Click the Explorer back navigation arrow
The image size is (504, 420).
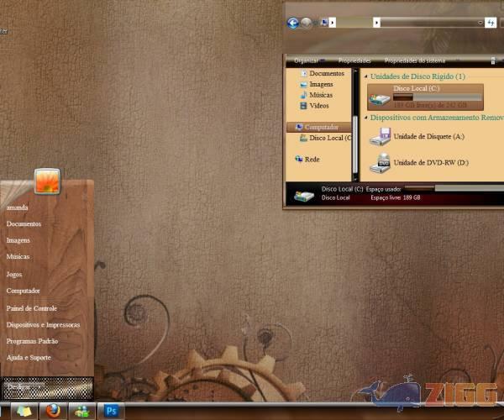(292, 23)
